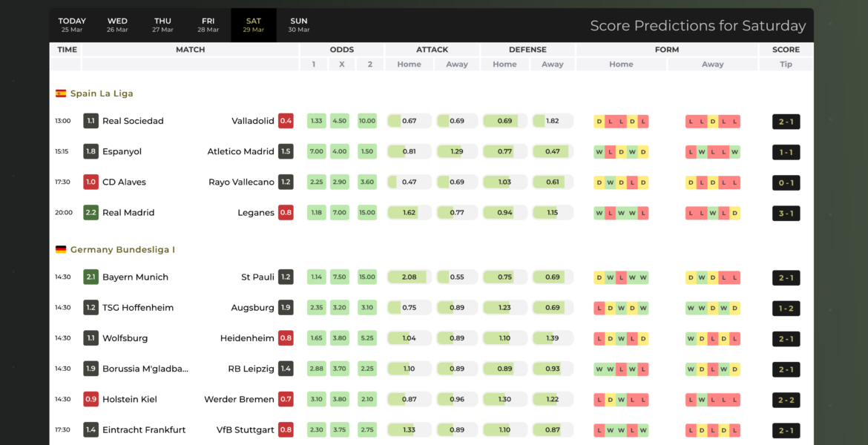Screen dimensions: 868x445
Task: Click Holstein Kiel's red 0.9 rating badge
Action: point(91,399)
